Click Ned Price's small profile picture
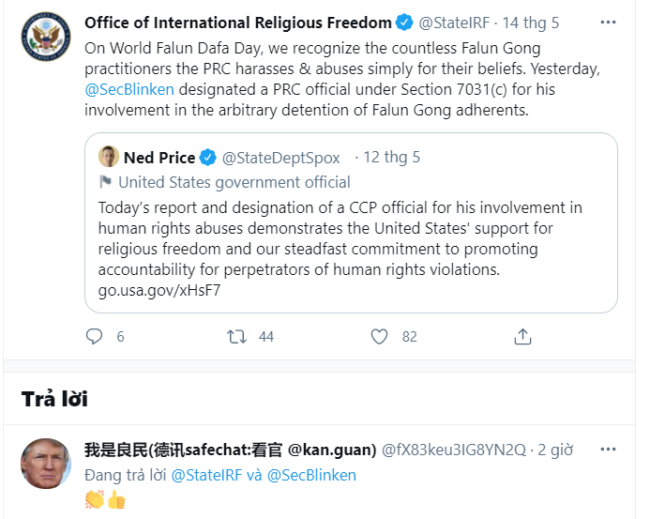 (109, 157)
